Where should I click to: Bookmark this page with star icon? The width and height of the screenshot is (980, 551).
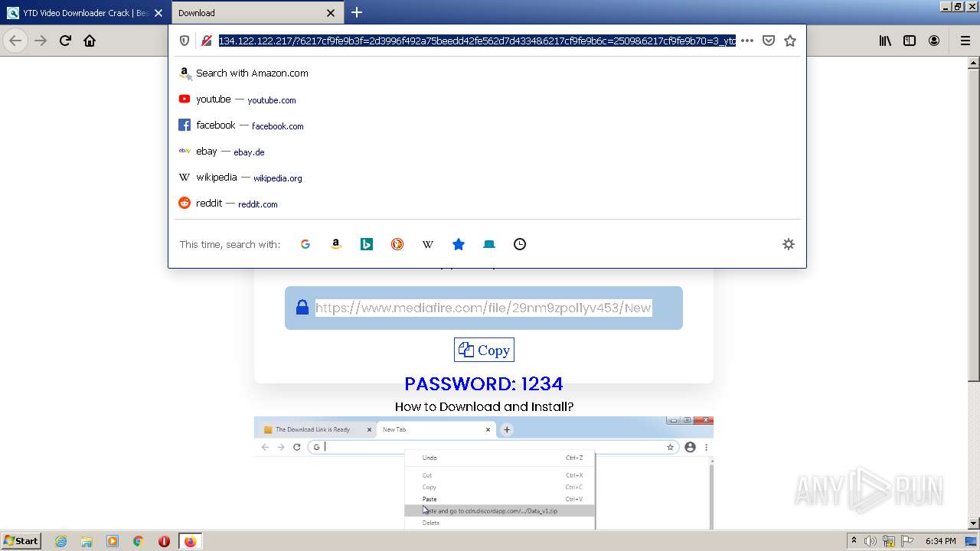pos(790,41)
